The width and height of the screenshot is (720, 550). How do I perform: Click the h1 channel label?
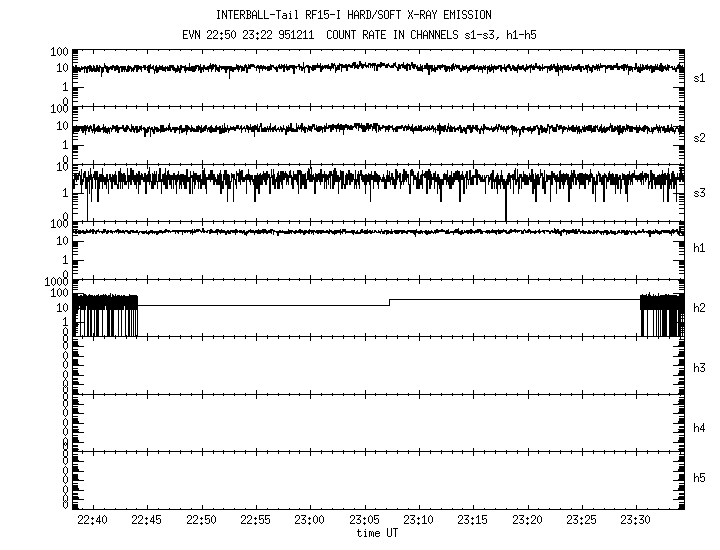coord(700,250)
